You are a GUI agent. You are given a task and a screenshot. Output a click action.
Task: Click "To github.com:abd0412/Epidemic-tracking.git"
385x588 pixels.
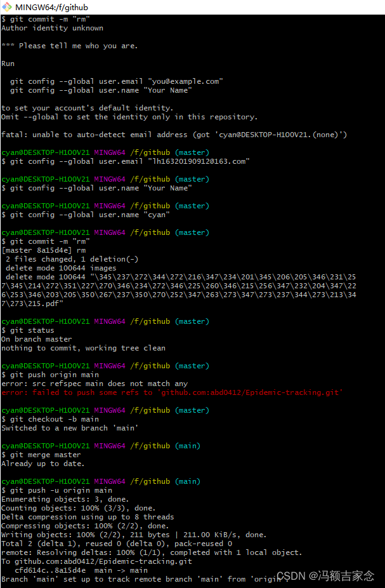coord(96,561)
